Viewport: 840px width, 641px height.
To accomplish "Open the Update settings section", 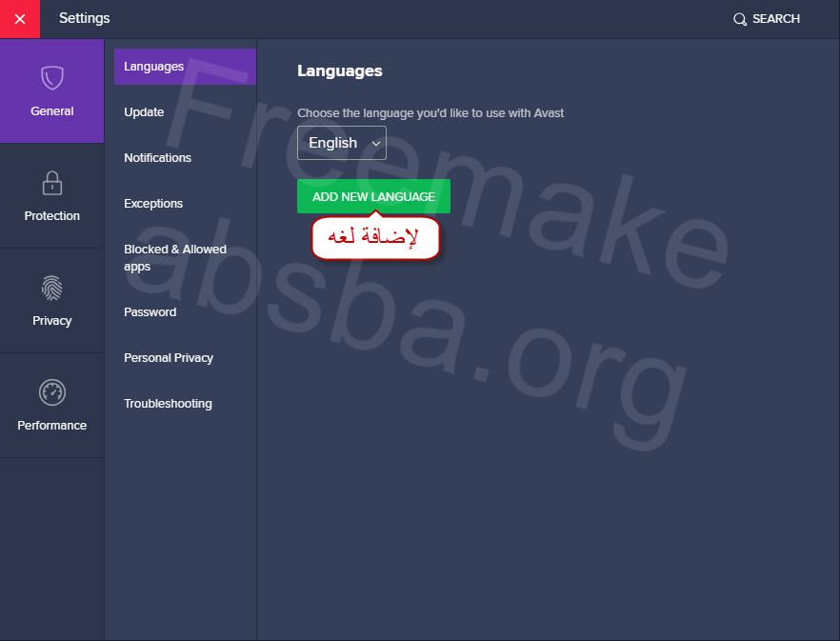I will [x=144, y=112].
